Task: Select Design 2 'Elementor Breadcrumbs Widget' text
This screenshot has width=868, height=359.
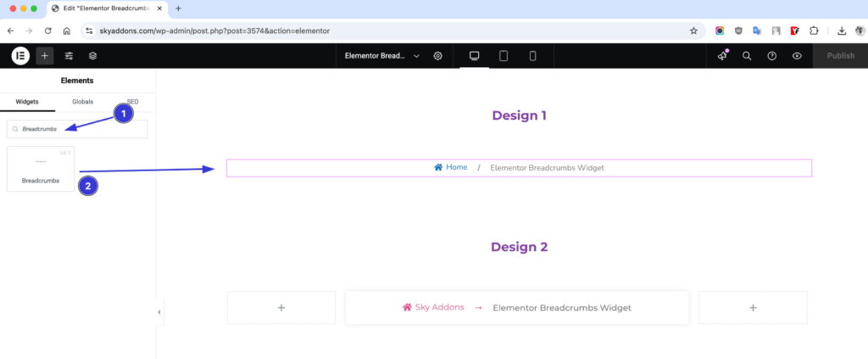Action: coord(562,308)
